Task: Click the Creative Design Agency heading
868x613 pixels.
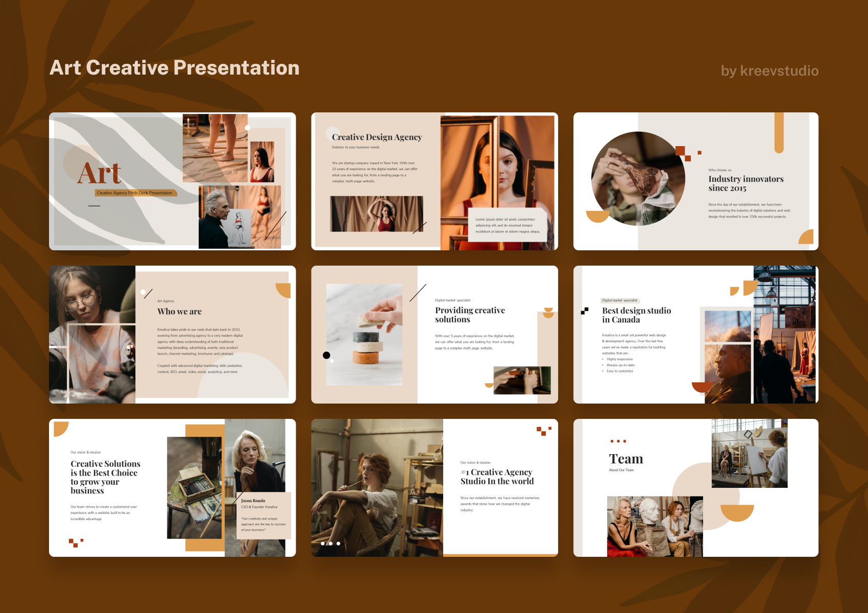Action: point(376,137)
